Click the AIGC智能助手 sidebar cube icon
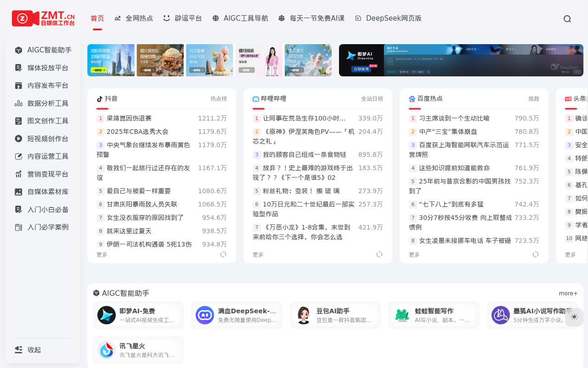588x368 pixels. [18, 50]
